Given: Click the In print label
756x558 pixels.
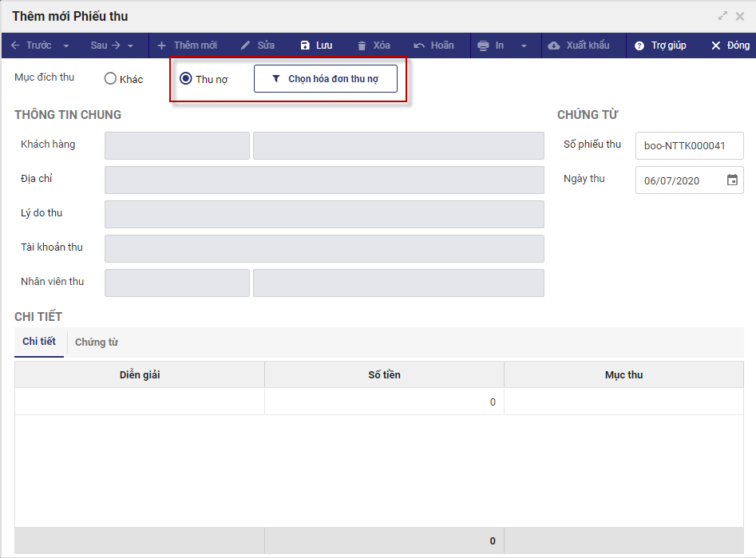Looking at the screenshot, I should click(x=500, y=46).
